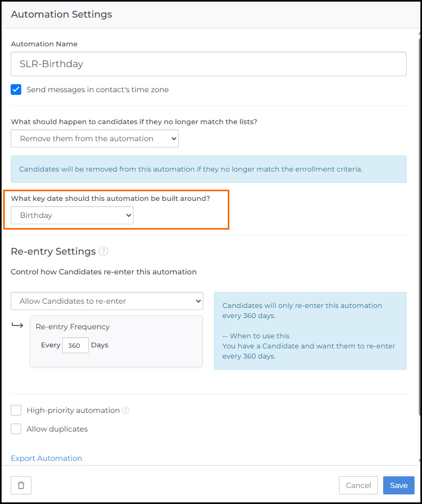Uncheck Send messages in contact's time zone
Viewport: 422px width, 504px height.
pyautogui.click(x=16, y=90)
